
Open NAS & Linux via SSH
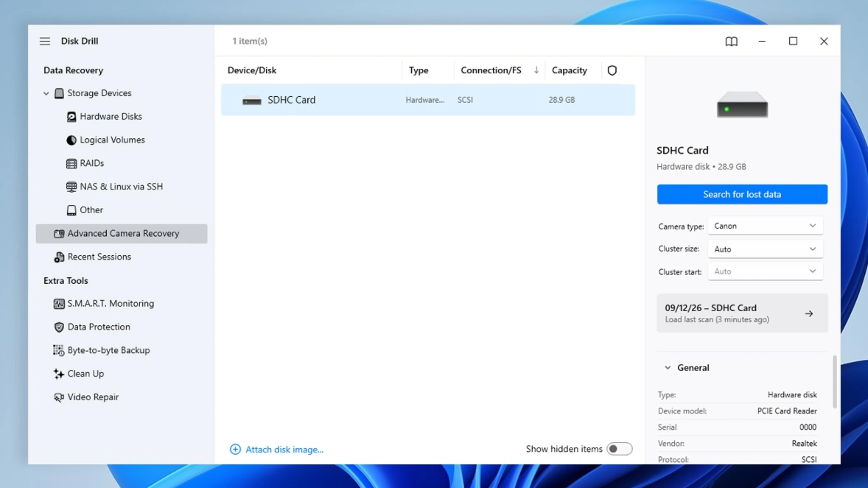tap(121, 187)
